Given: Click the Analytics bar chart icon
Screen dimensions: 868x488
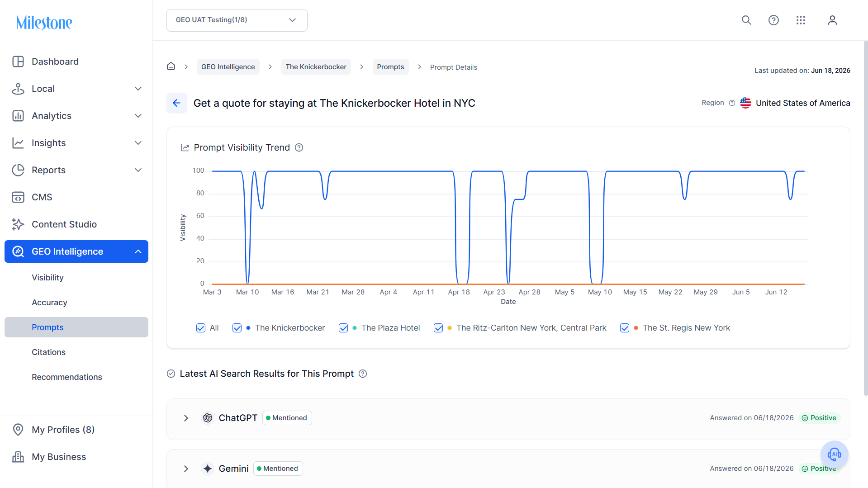Looking at the screenshot, I should (18, 116).
